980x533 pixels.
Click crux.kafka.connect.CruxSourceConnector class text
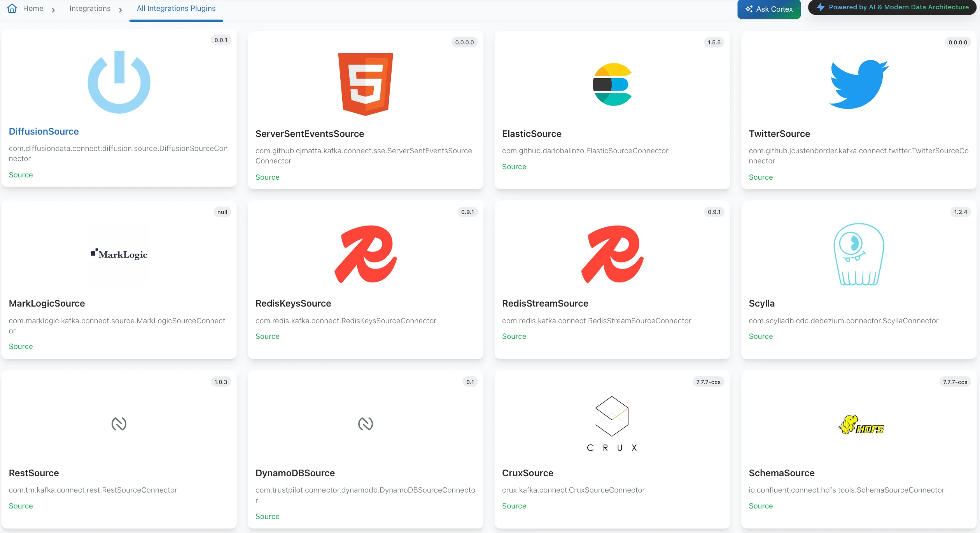point(573,490)
